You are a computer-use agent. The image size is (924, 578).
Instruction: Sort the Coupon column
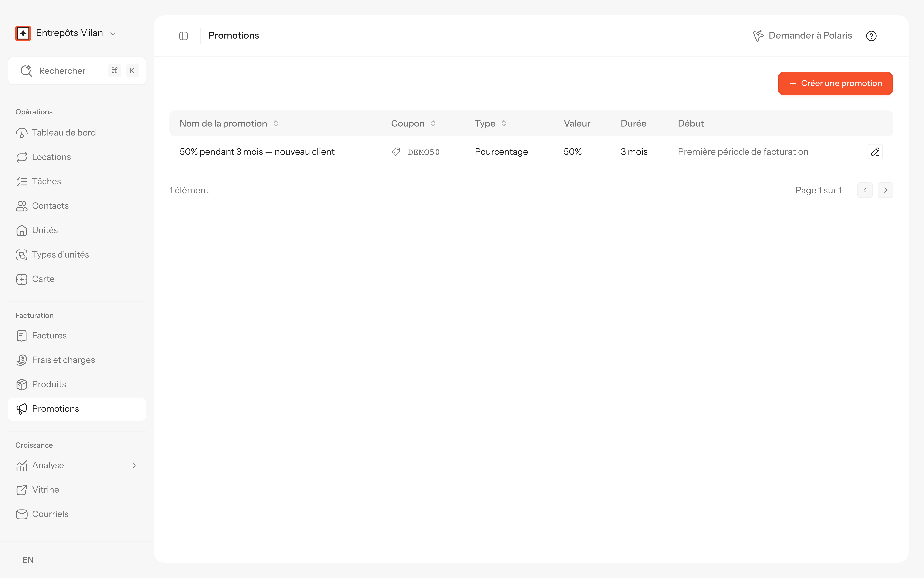click(414, 123)
